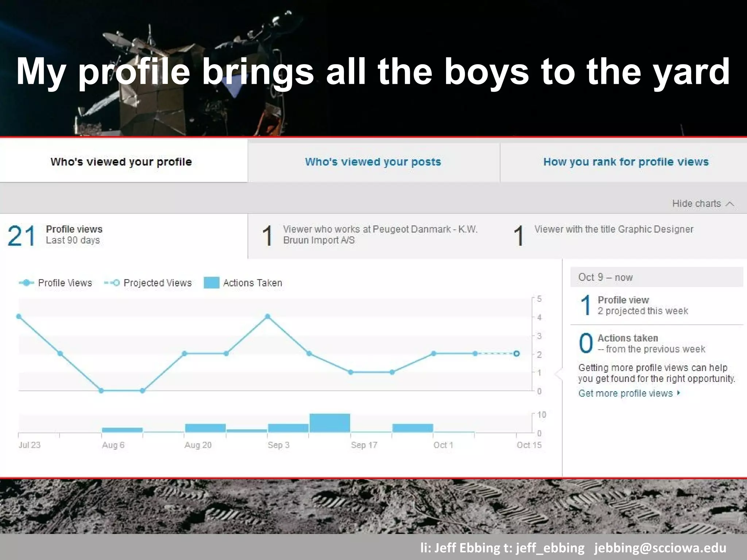The image size is (747, 560).
Task: Click the tallest Actions Taken bar
Action: tap(330, 423)
